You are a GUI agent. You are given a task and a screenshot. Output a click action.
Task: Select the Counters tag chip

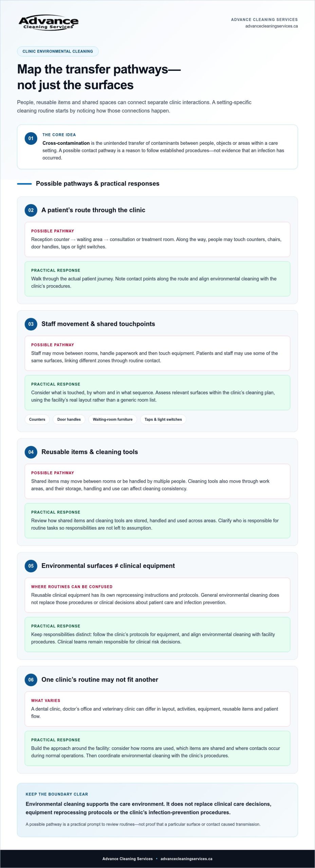click(37, 419)
